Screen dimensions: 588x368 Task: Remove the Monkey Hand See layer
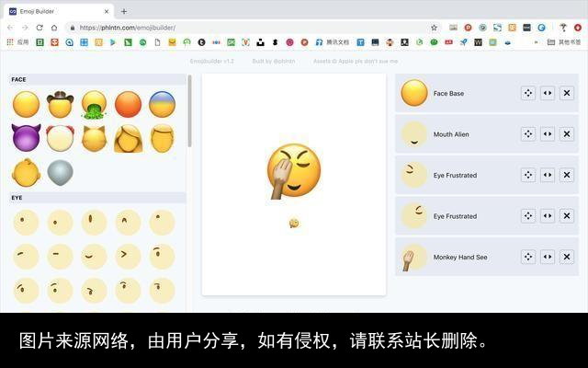point(567,257)
